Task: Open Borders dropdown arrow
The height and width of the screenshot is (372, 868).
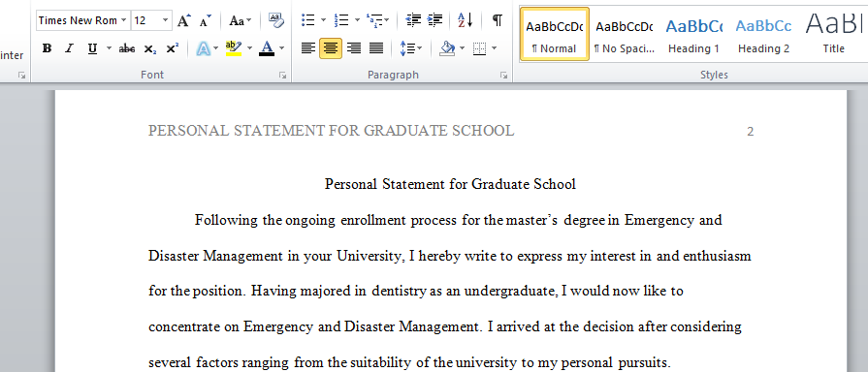Action: tap(494, 48)
